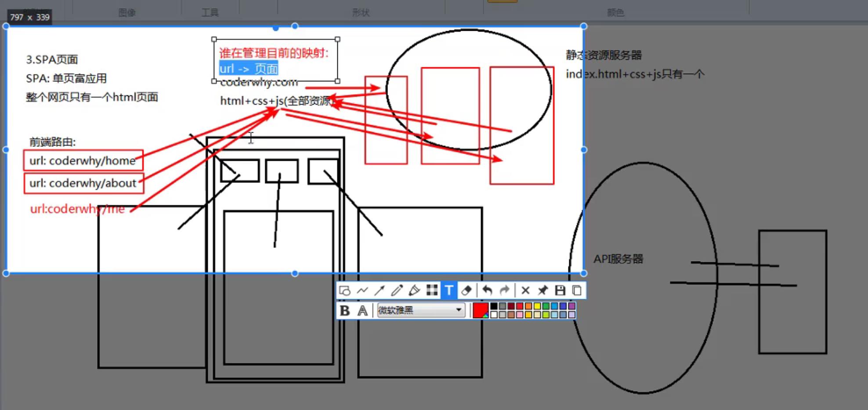Pick the dark gray color swatch
Viewport: 868px width, 410px height.
pos(503,306)
